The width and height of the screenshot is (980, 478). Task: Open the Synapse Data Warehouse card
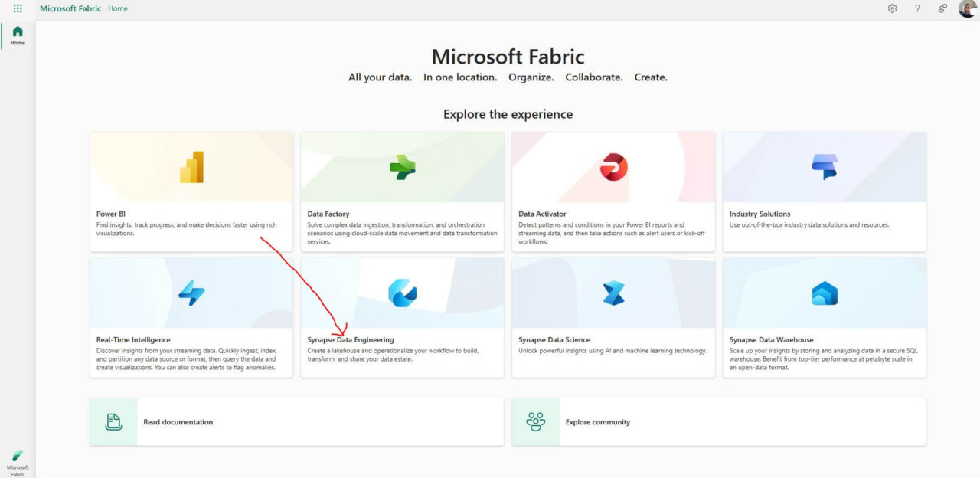825,317
